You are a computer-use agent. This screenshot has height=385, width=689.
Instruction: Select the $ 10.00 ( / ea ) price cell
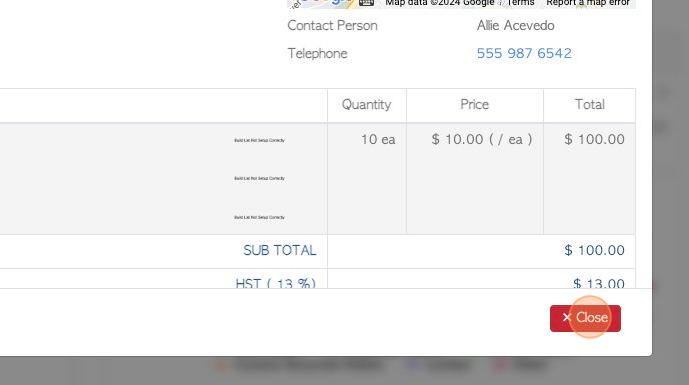[482, 139]
